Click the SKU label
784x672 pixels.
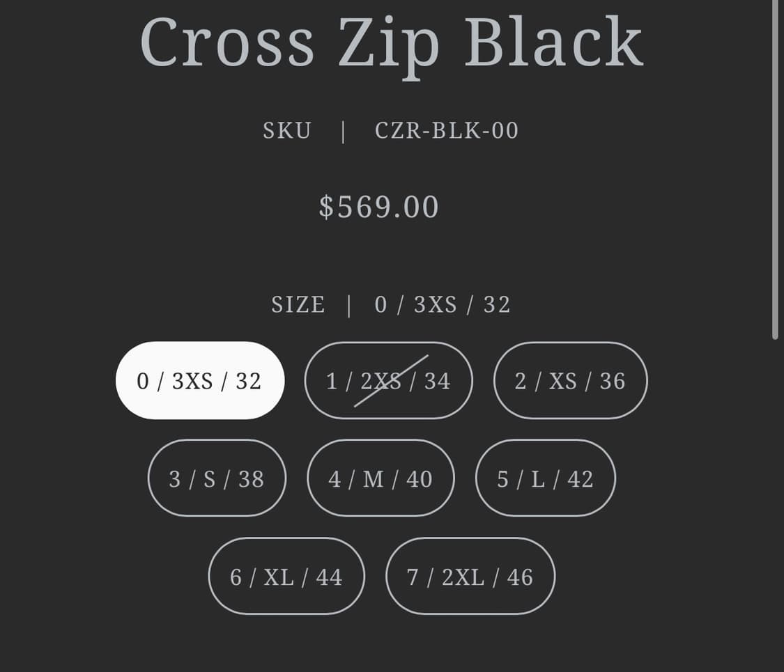point(286,131)
